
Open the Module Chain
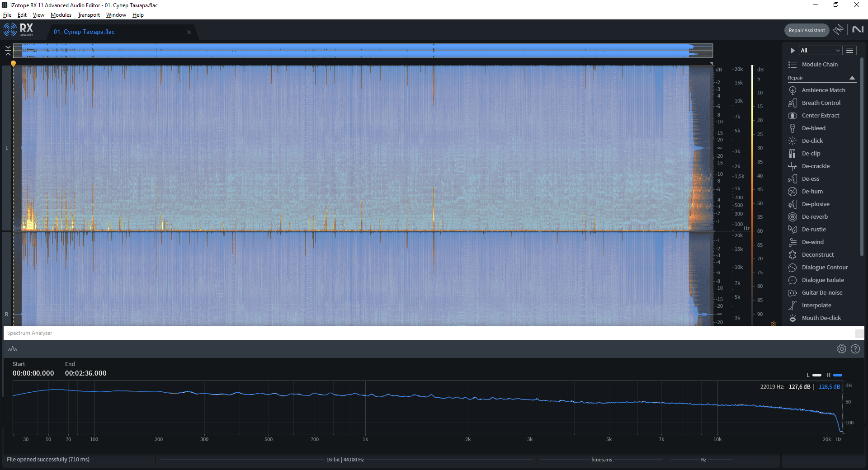[819, 65]
